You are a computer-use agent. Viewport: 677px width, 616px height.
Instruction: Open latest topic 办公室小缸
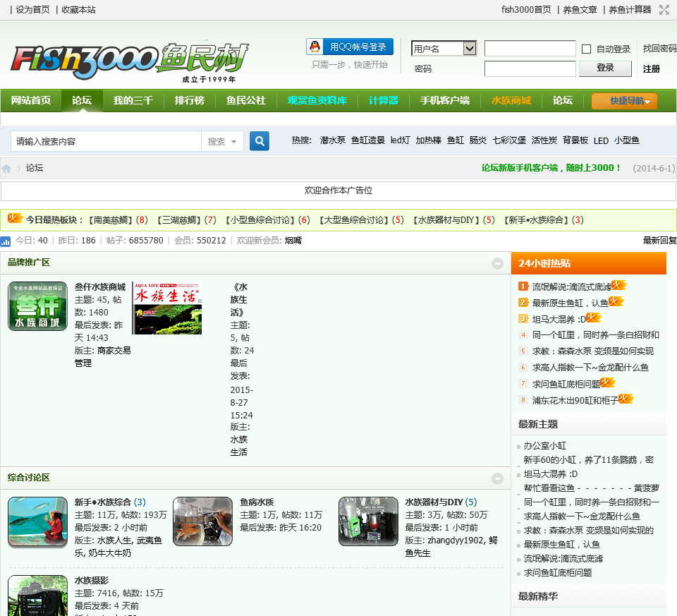(545, 445)
